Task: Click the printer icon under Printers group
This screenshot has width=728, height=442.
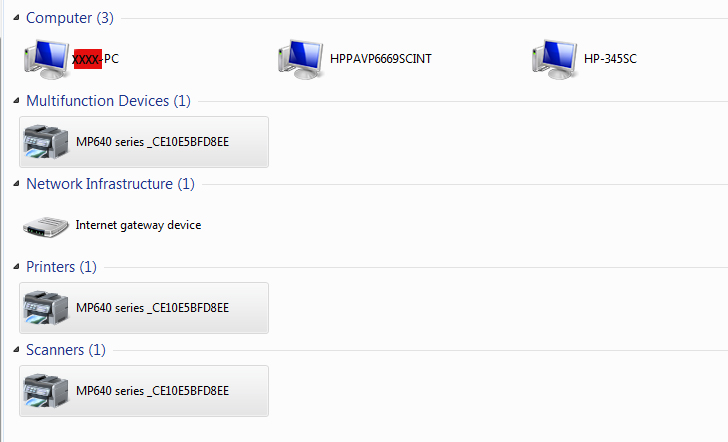Action: pos(46,308)
